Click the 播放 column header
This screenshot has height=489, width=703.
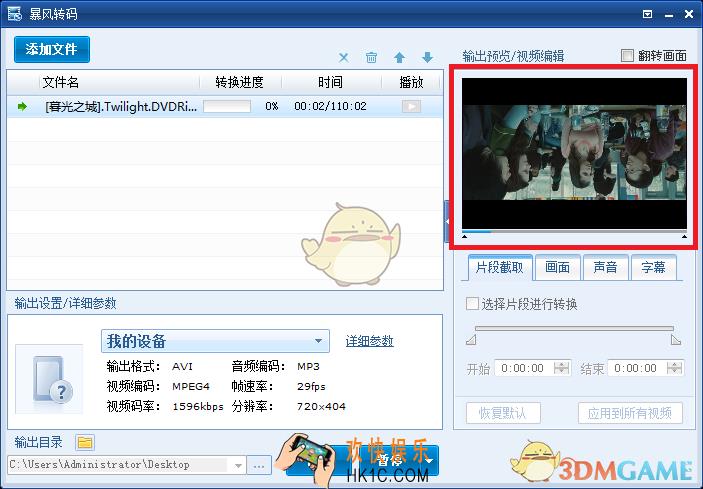point(411,82)
